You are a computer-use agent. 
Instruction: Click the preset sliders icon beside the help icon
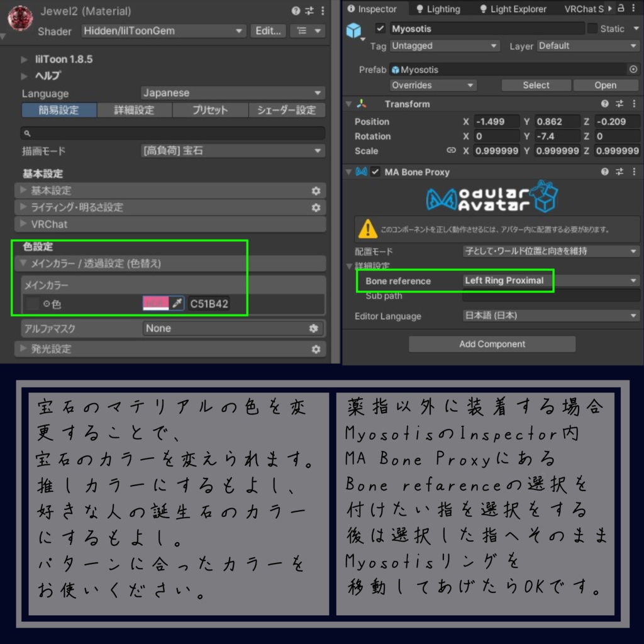(x=309, y=11)
